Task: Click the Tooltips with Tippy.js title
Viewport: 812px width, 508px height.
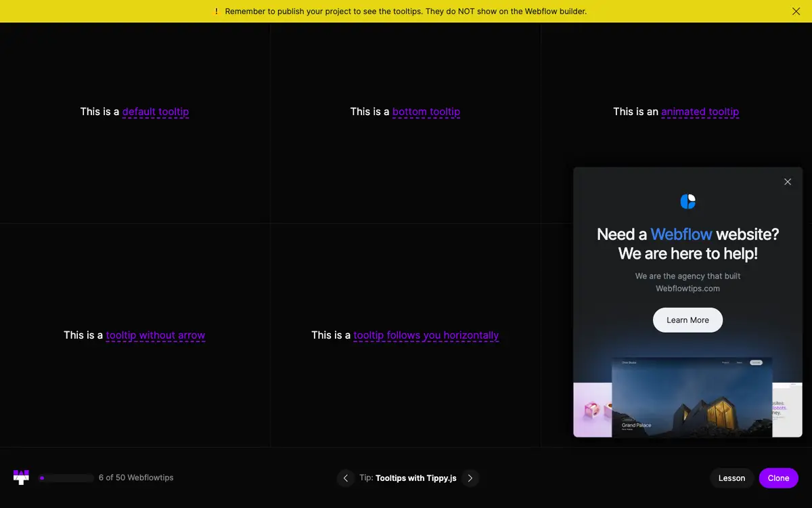Action: [x=416, y=478]
